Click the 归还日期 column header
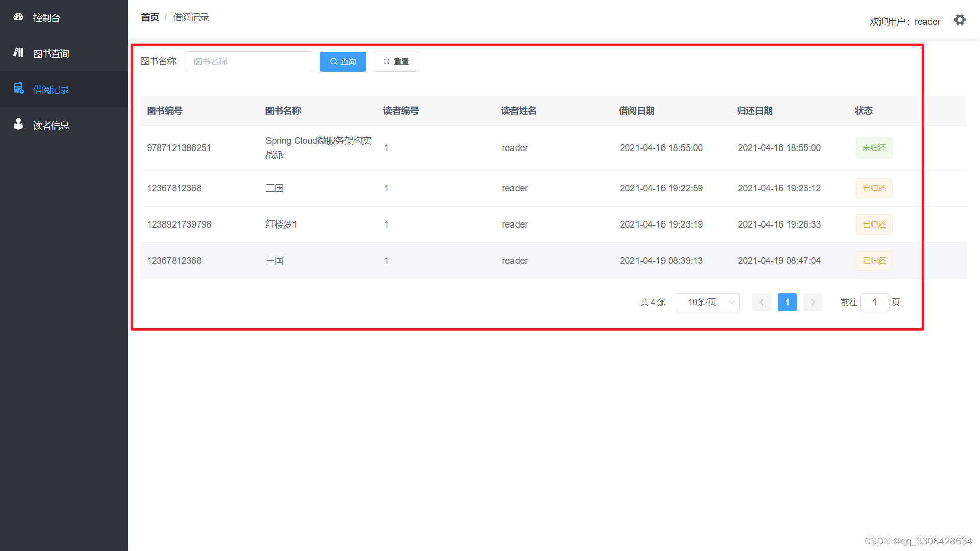980x551 pixels. pyautogui.click(x=755, y=111)
